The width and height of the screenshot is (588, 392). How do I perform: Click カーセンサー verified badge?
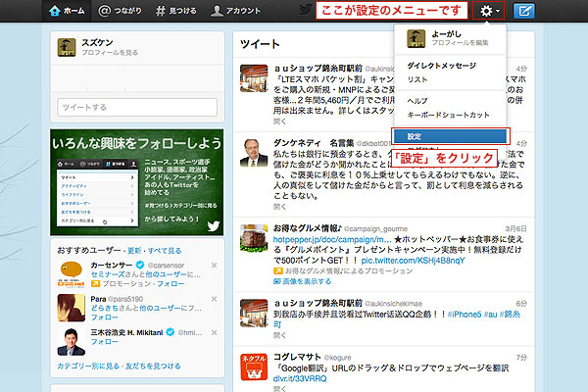(x=140, y=265)
